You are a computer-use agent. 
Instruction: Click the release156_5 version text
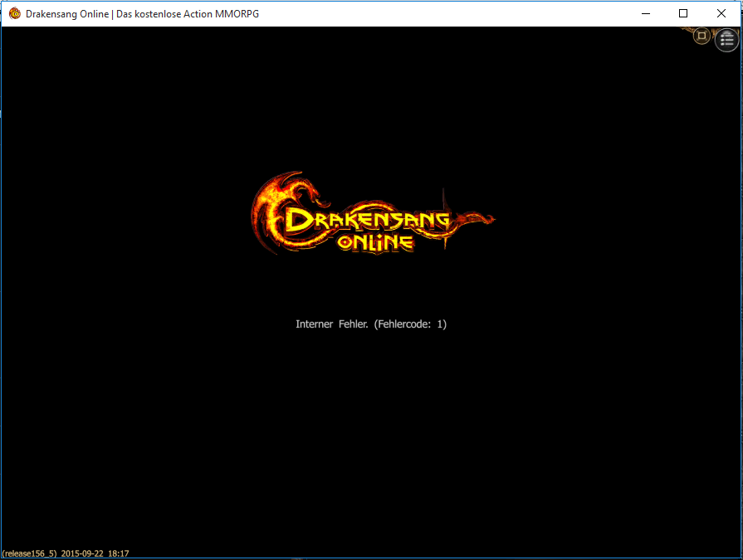click(x=29, y=553)
